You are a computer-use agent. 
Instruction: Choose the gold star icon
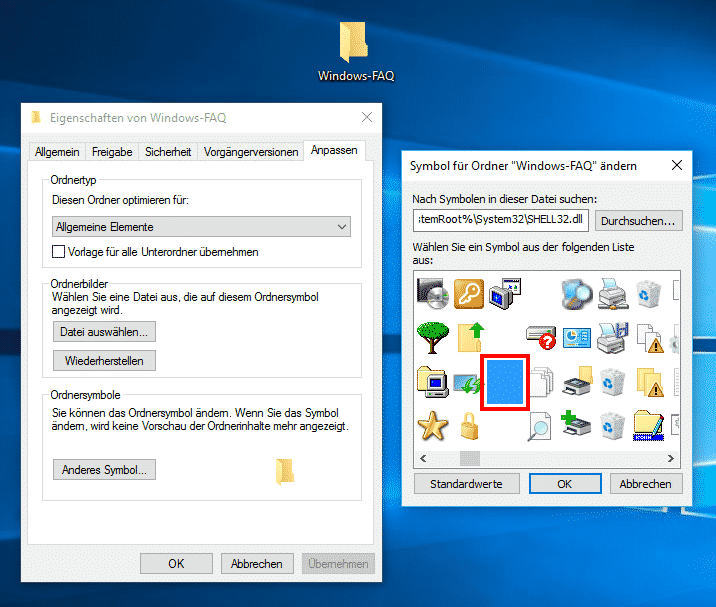pos(432,426)
